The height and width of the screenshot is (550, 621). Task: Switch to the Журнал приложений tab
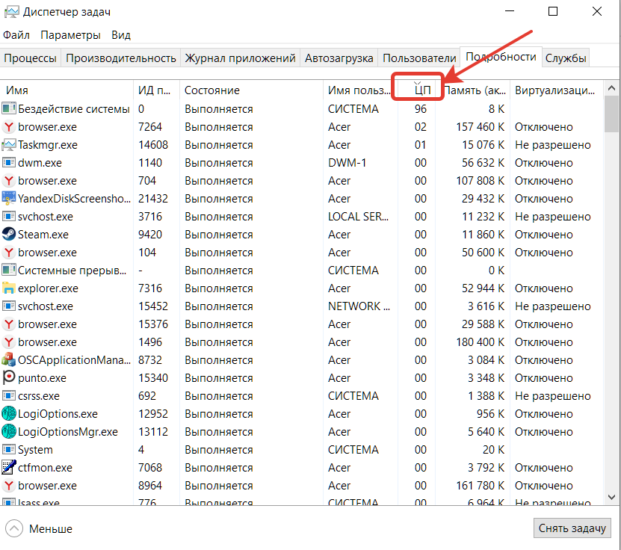coord(240,58)
